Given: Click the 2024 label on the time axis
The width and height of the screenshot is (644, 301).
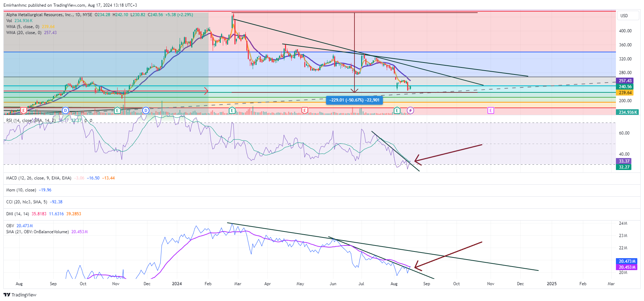Looking at the screenshot, I should [177, 284].
